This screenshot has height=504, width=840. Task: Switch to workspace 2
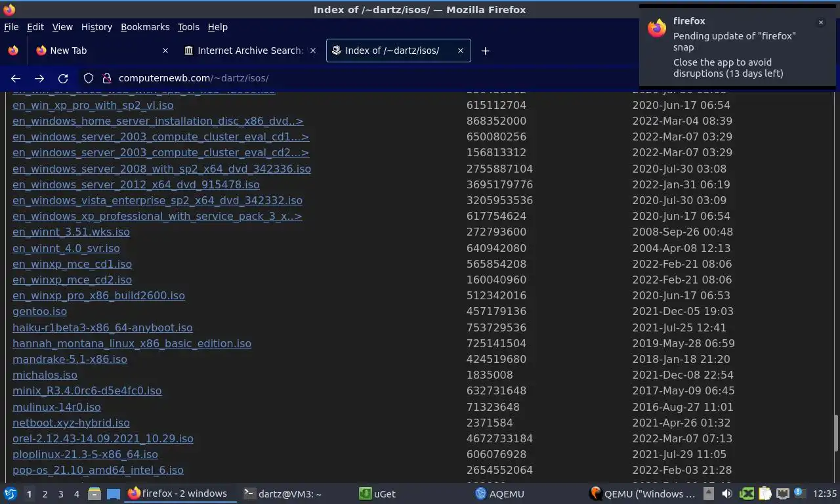pyautogui.click(x=45, y=494)
